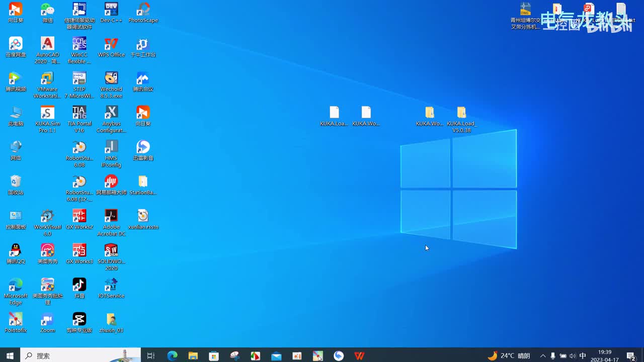
Task: Launch Microsoft Edge from the taskbar
Action: 173,355
